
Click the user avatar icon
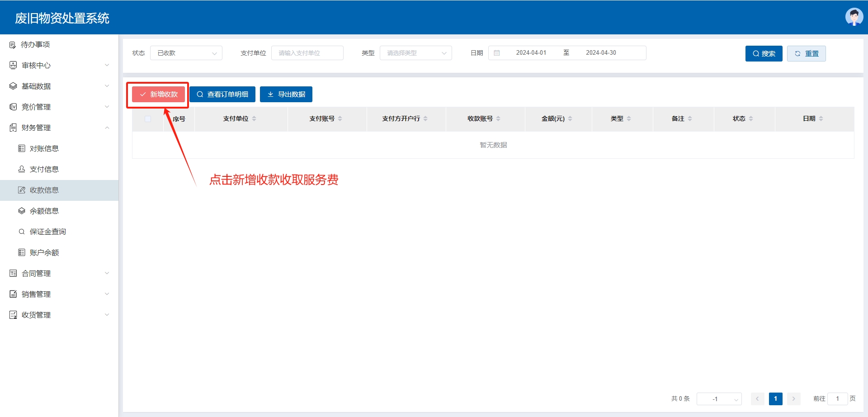coord(854,17)
